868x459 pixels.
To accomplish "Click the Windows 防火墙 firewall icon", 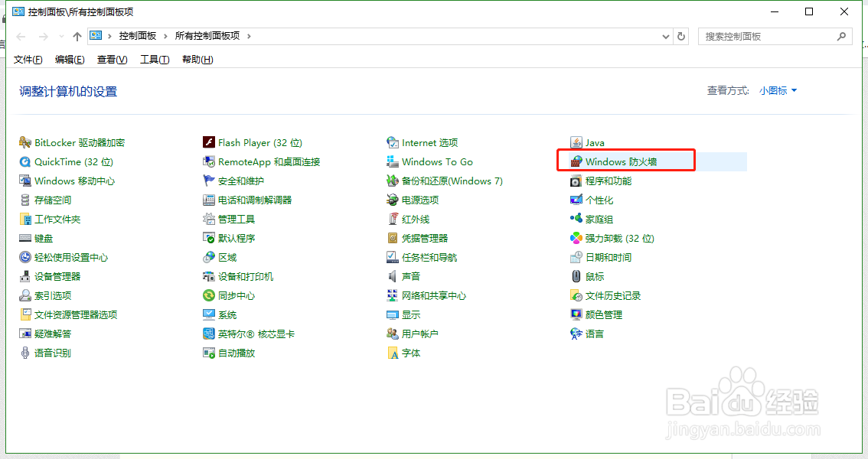I will pos(576,162).
